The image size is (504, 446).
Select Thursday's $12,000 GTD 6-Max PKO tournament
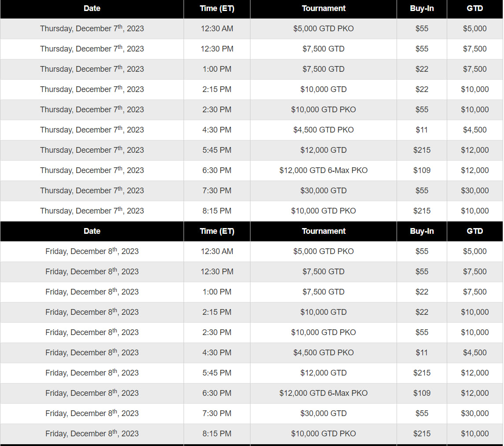coord(324,170)
